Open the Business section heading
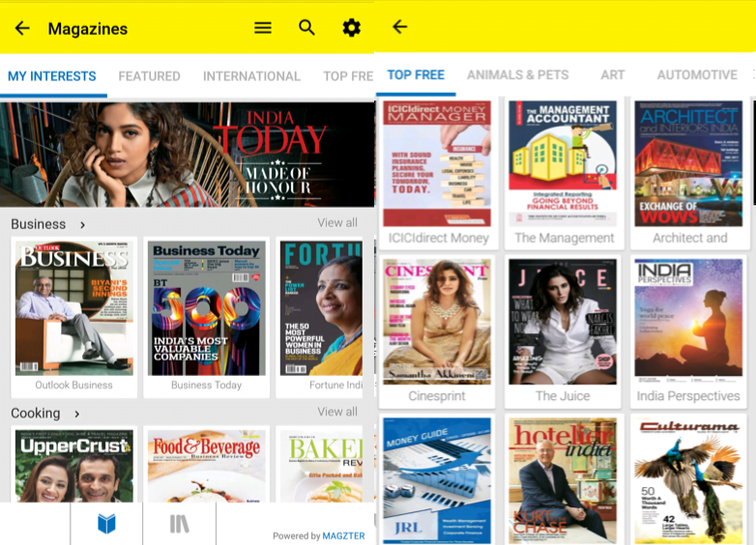The height and width of the screenshot is (545, 756). (38, 224)
